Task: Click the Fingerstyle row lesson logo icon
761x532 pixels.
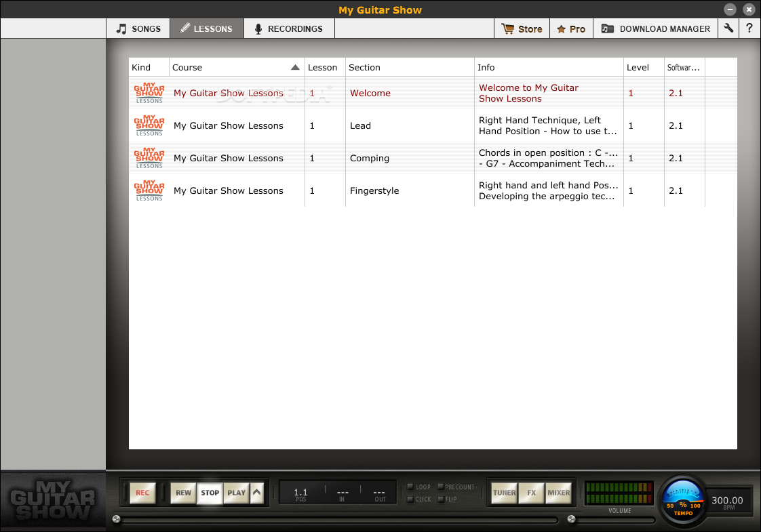Action: (x=149, y=190)
